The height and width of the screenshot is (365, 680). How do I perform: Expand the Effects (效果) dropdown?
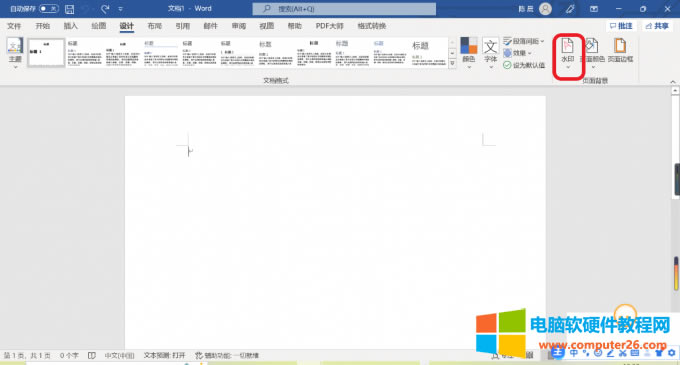[x=517, y=53]
